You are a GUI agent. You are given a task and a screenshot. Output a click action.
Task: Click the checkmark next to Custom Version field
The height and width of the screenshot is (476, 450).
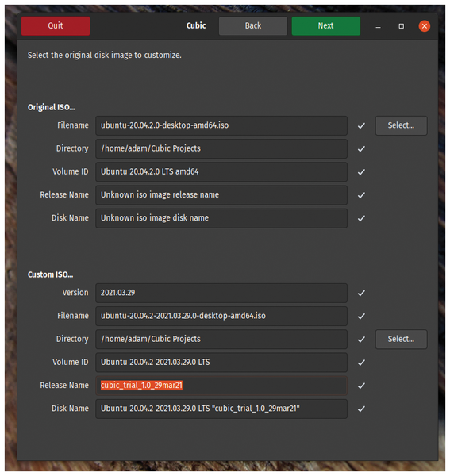point(361,293)
